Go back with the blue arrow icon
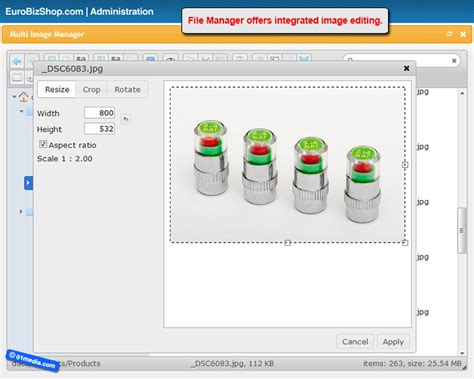The height and width of the screenshot is (379, 474). [x=17, y=61]
